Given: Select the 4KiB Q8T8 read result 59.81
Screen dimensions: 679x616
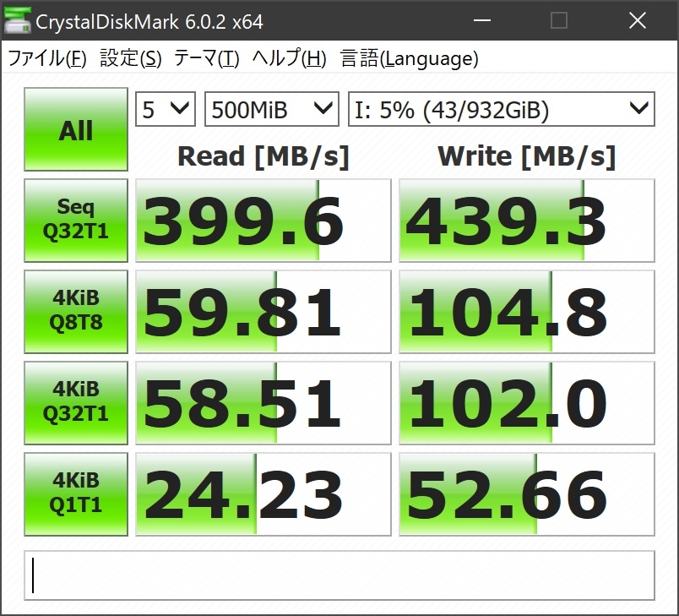Looking at the screenshot, I should coord(263,312).
